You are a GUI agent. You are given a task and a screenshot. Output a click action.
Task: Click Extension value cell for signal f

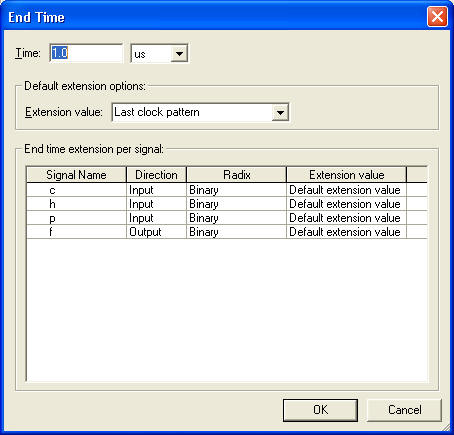pyautogui.click(x=346, y=232)
